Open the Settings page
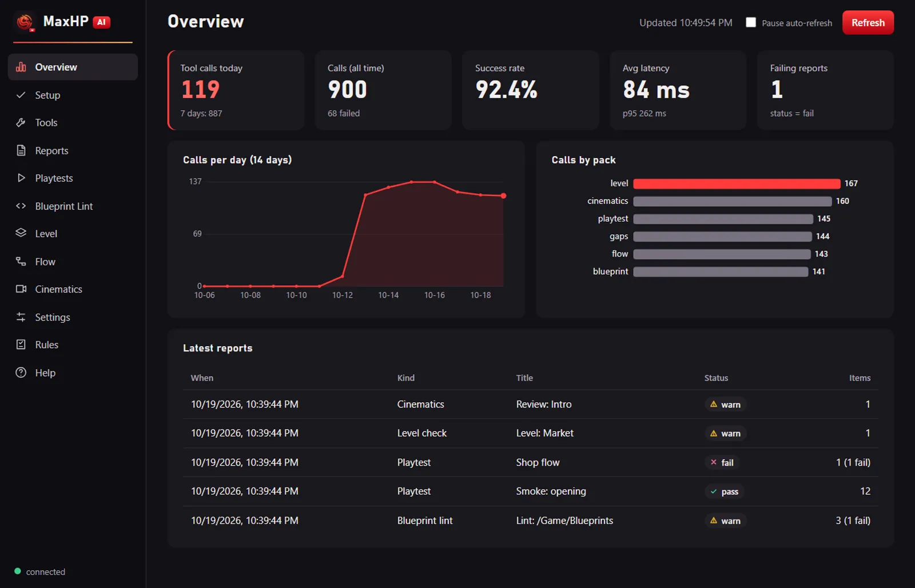The width and height of the screenshot is (915, 588). click(x=73, y=317)
